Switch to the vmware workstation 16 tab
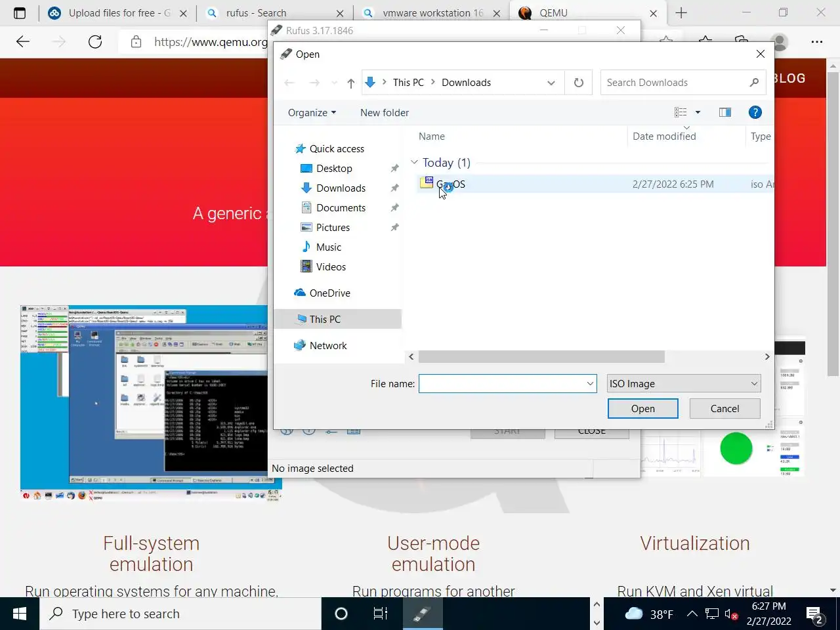Viewport: 840px width, 630px height. click(x=432, y=13)
